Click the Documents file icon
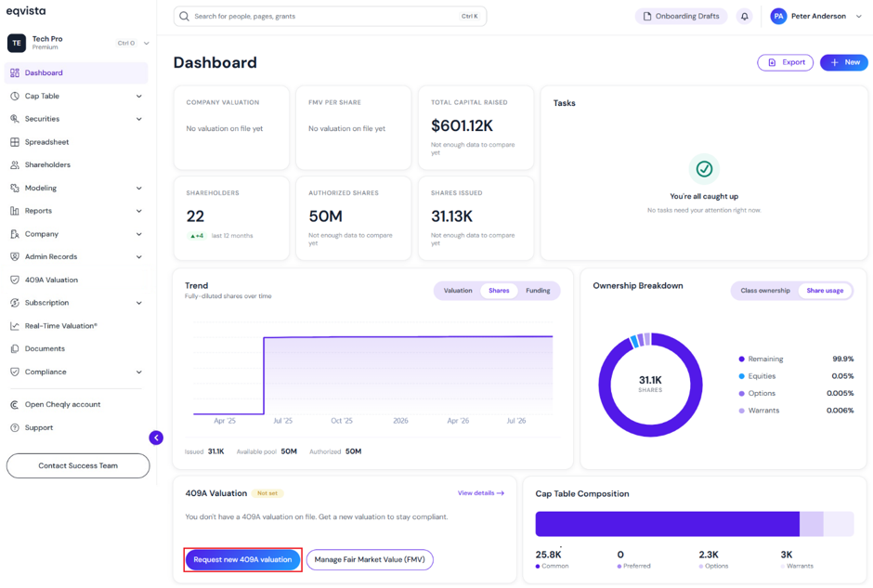 tap(15, 348)
